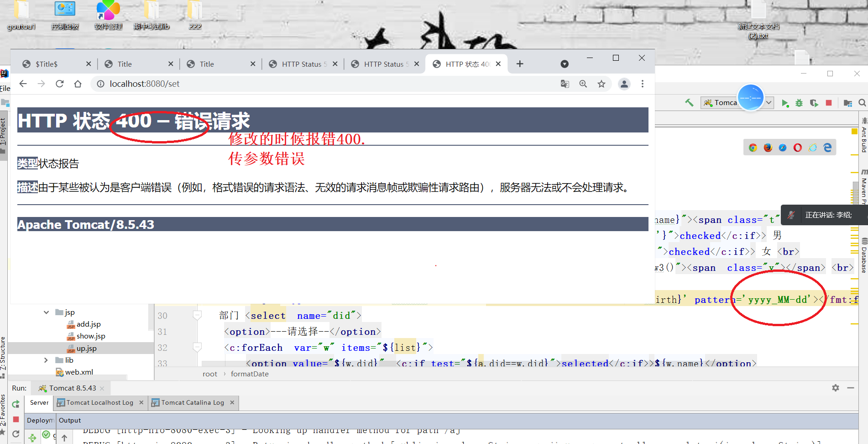Open the Chrome profile avatar

(624, 84)
